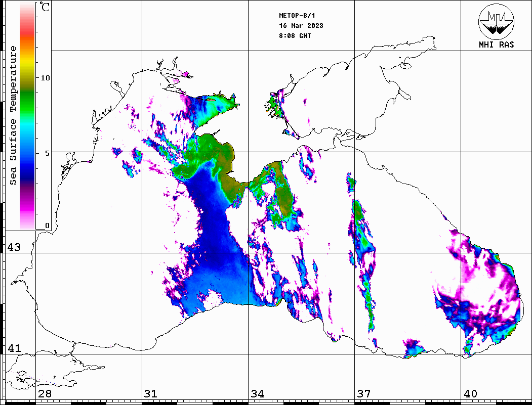The height and width of the screenshot is (405, 532).
Task: Click longitude label '28'
Action: click(45, 393)
